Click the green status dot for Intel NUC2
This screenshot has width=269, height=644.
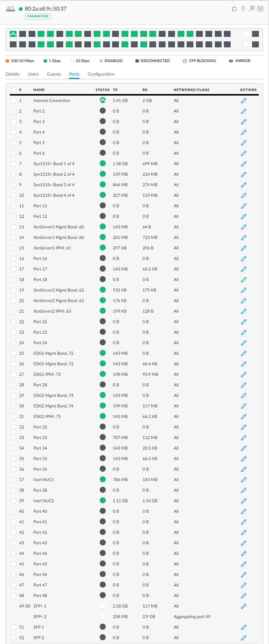tap(102, 501)
